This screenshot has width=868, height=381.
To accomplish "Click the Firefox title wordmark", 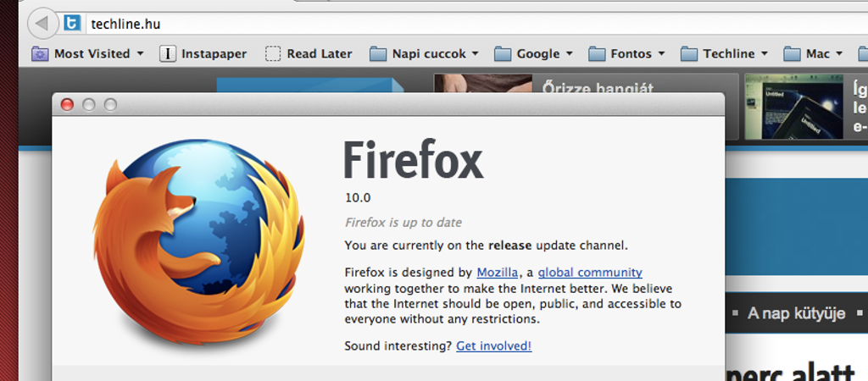I will pyautogui.click(x=414, y=160).
